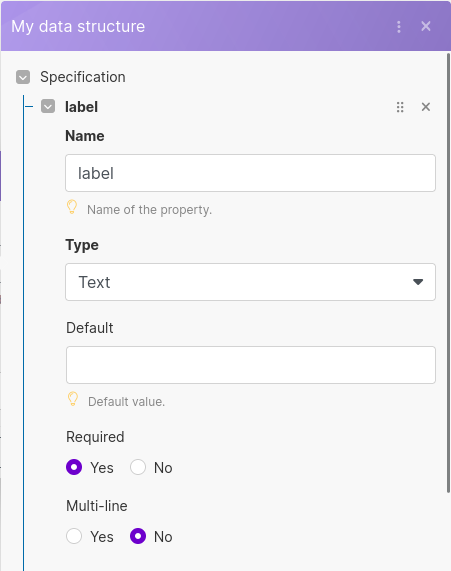Select Yes for Required
Screen dimensions: 451x571
pyautogui.click(x=74, y=467)
